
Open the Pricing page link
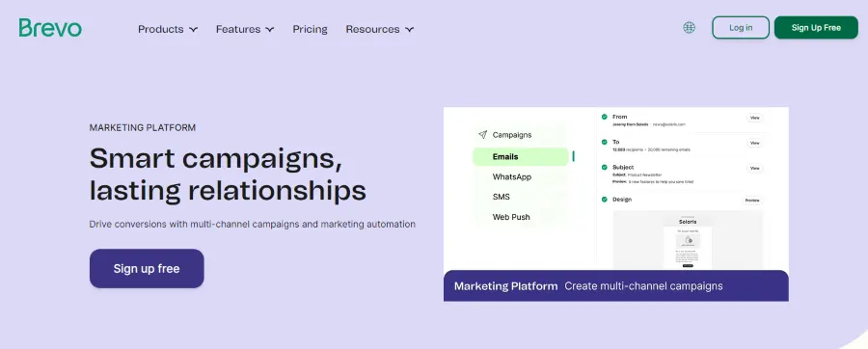(x=310, y=29)
